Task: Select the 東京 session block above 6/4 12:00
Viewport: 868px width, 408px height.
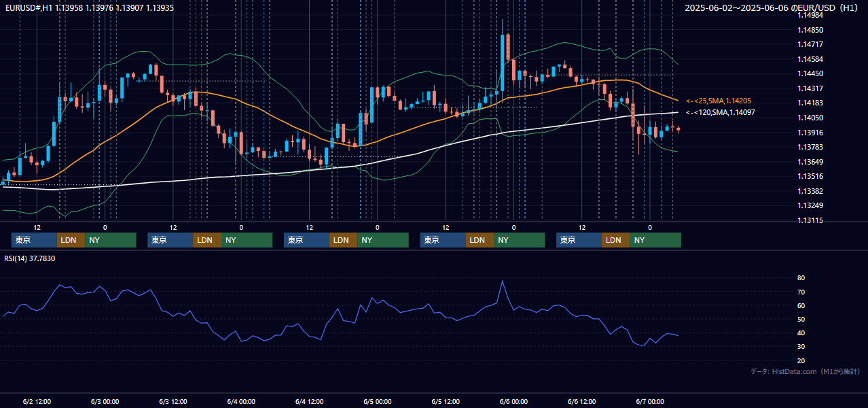Action: click(307, 240)
